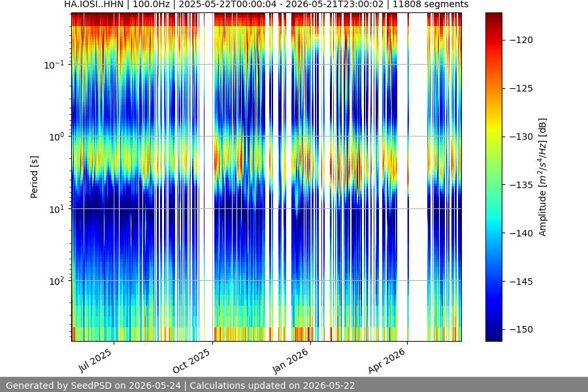Click the 'Period [s]' y-axis label
This screenshot has width=588, height=392.
(x=34, y=177)
